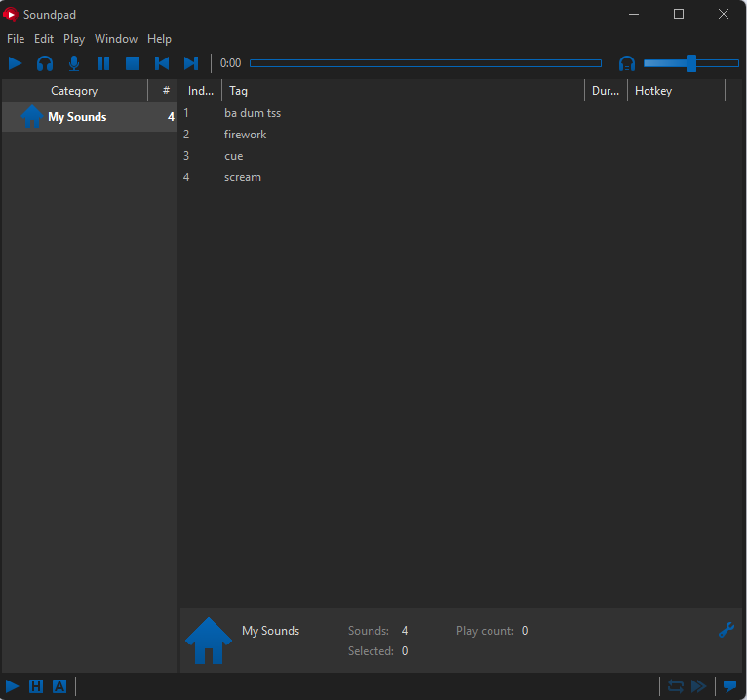Click the large house icon in info panel
747x700 pixels.
208,641
